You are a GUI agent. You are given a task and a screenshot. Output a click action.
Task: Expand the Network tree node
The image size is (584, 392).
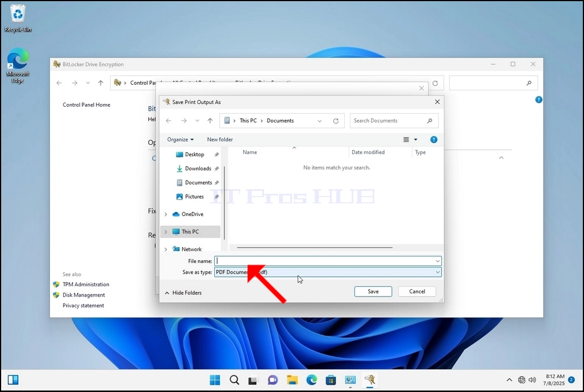tap(166, 249)
